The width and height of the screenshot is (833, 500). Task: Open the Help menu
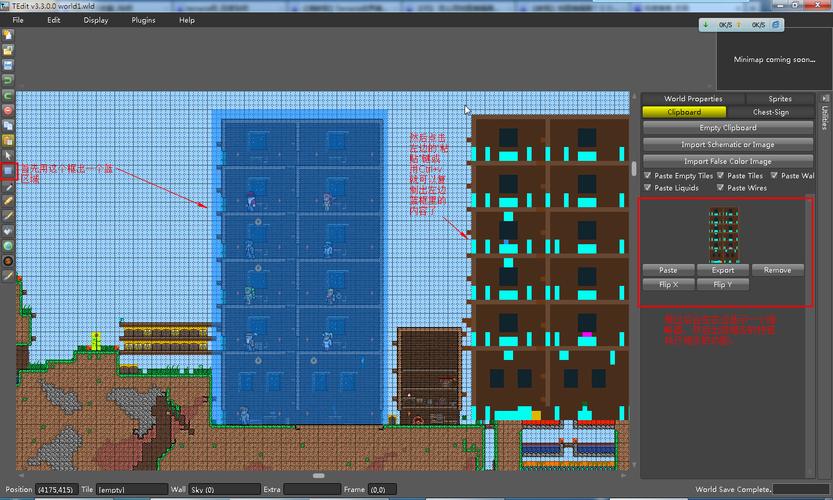tap(186, 20)
